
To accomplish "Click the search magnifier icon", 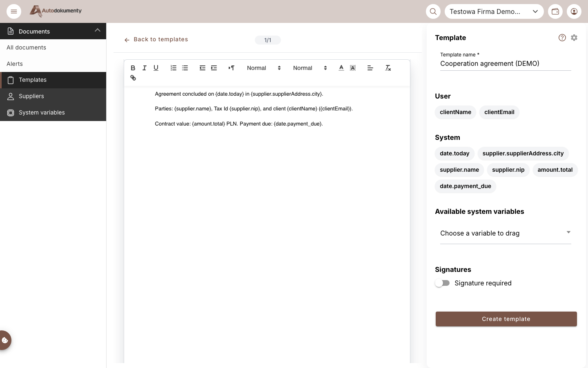I will [x=433, y=11].
